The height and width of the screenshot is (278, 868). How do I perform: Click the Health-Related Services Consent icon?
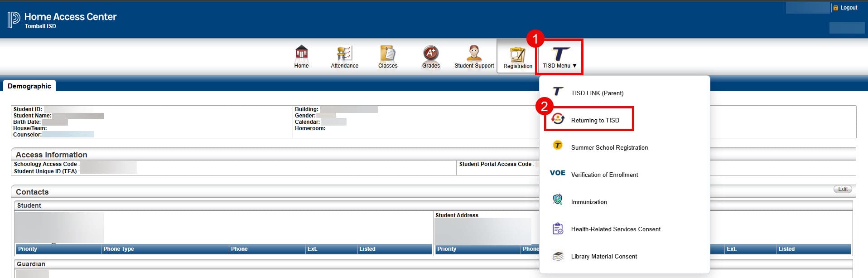[x=558, y=229]
